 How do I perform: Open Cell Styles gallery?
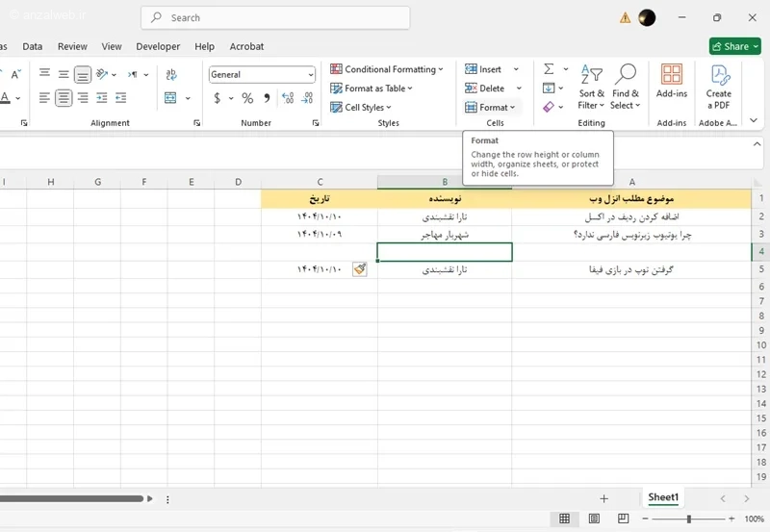pyautogui.click(x=360, y=107)
